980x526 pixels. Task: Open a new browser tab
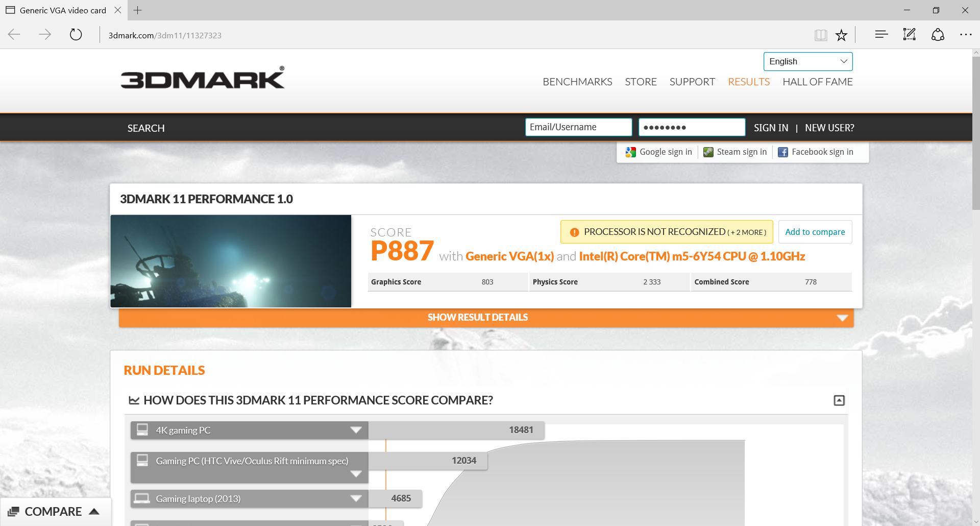tap(137, 10)
